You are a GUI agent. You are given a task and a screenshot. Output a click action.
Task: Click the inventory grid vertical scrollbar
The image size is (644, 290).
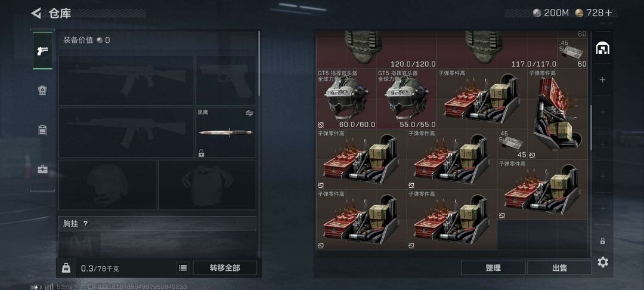592,127
